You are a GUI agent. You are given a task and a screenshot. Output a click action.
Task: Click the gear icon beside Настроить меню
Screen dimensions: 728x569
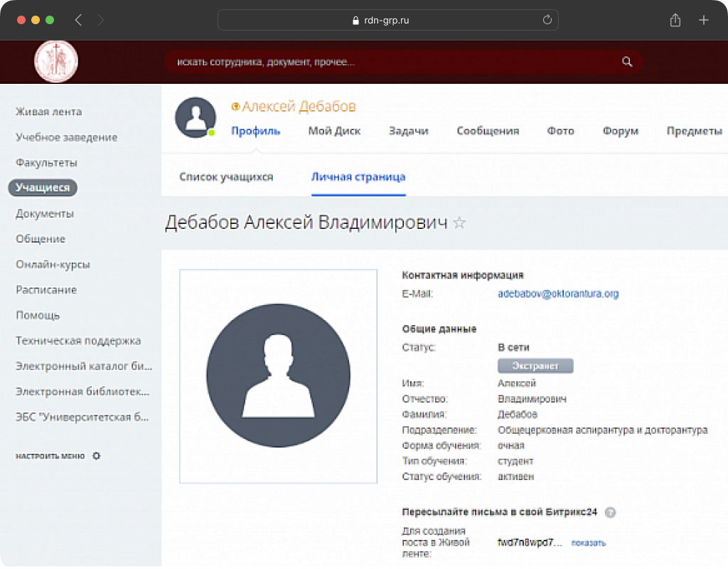click(x=97, y=456)
